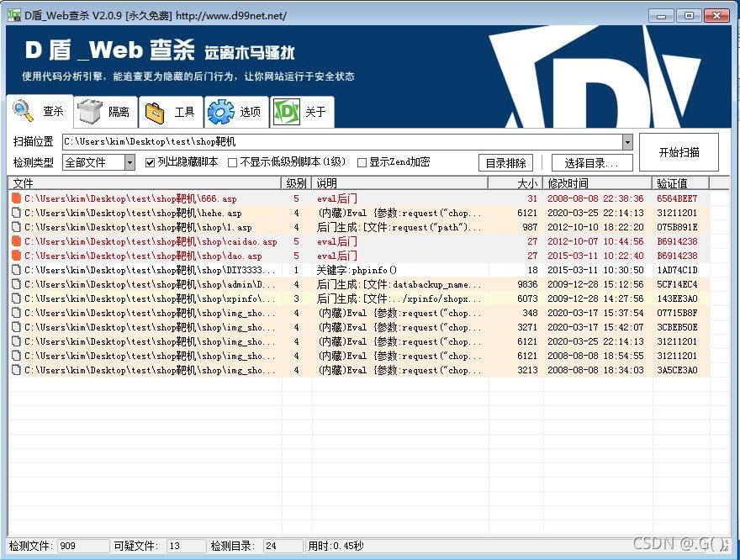This screenshot has height=560, width=740.
Task: Enable 不显示低级别脚本(1级) checkbox
Action: tap(232, 163)
